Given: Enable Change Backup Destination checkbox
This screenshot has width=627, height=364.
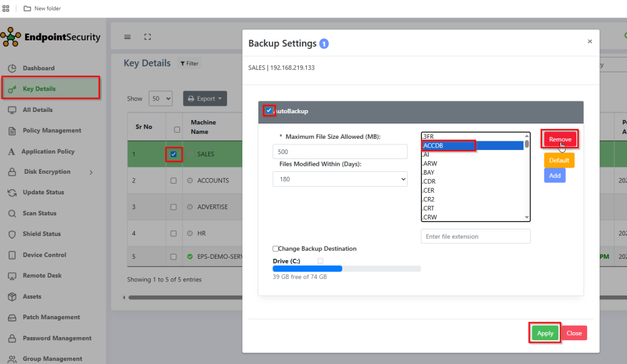Looking at the screenshot, I should pos(276,249).
